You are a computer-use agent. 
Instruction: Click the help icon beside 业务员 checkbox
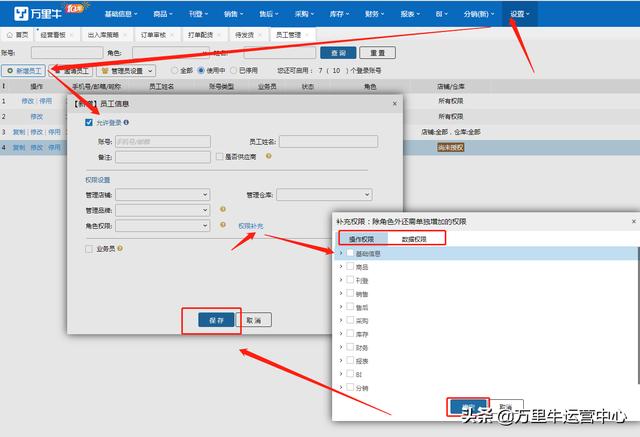click(120, 248)
